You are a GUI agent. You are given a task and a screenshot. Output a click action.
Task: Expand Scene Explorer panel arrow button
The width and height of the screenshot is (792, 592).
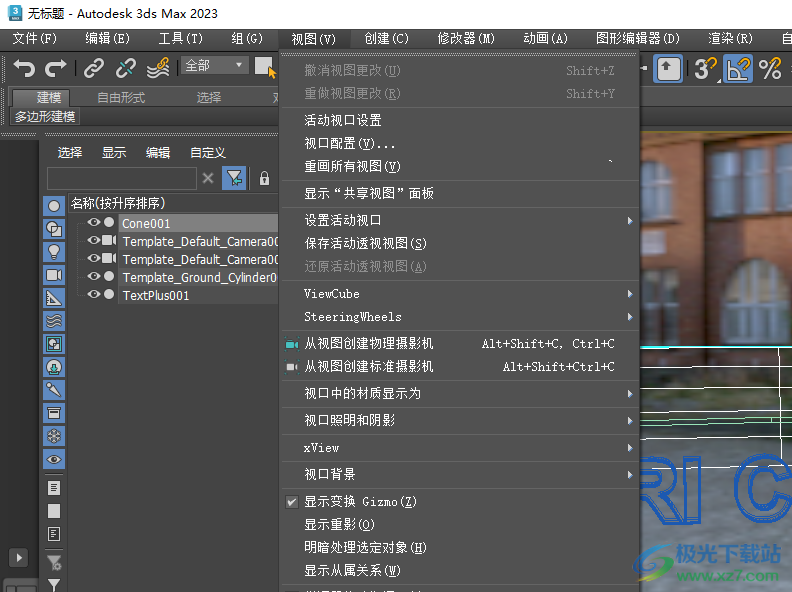(x=19, y=558)
